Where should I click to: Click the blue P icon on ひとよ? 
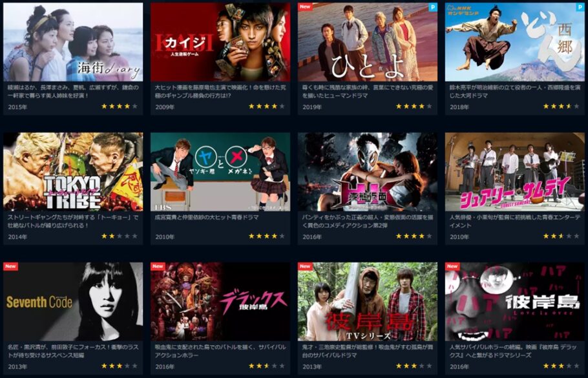tap(433, 6)
